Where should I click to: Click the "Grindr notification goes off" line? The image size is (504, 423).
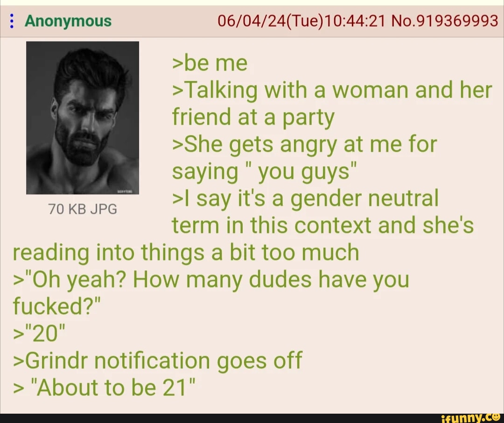pos(158,360)
